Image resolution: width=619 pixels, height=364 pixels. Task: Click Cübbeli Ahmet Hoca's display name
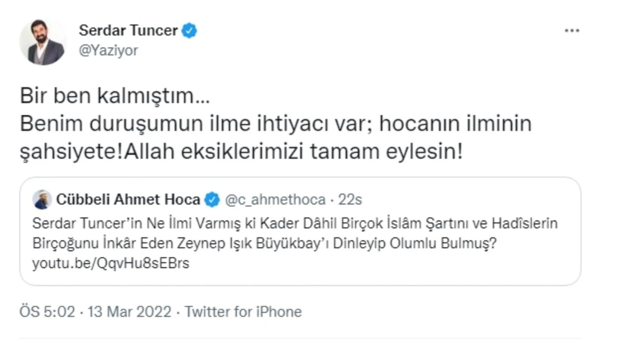[x=129, y=199]
